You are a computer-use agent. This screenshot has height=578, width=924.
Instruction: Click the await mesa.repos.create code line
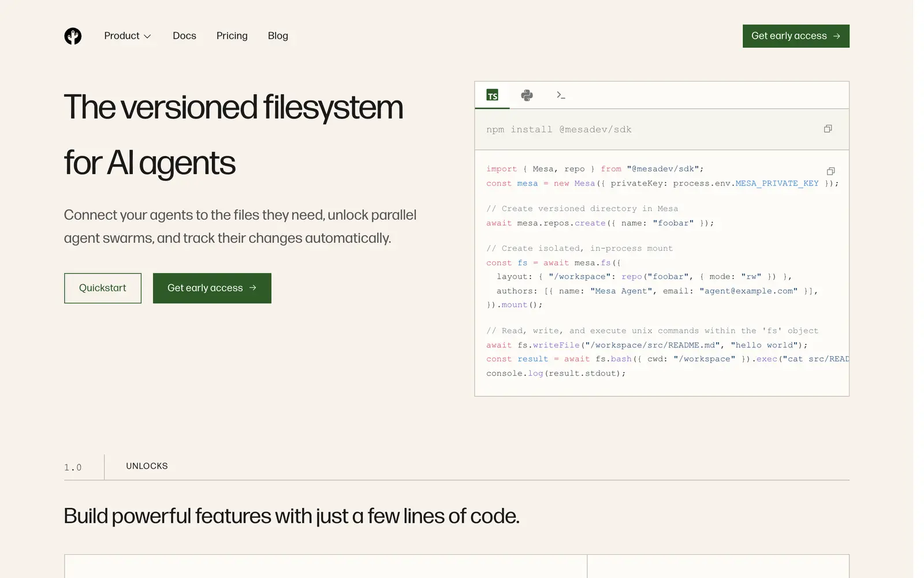pyautogui.click(x=600, y=223)
